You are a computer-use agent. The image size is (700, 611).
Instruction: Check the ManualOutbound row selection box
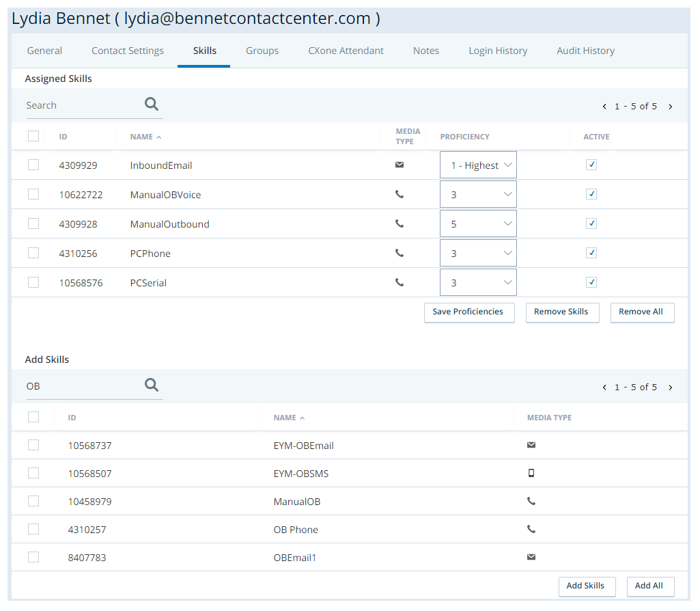33,223
